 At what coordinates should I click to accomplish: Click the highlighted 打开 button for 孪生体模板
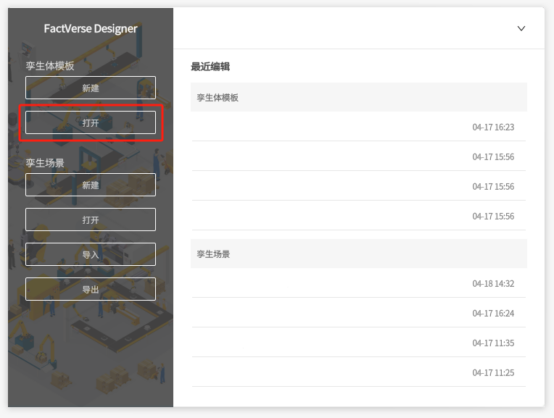click(x=90, y=123)
